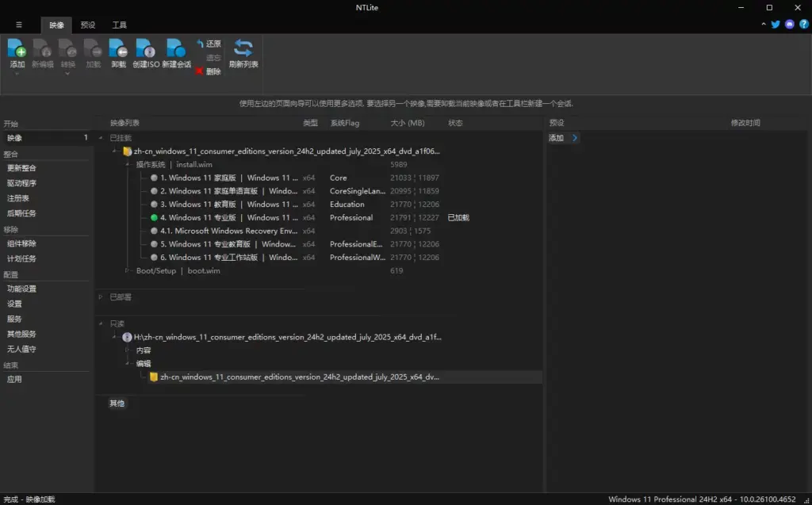Click the 其他 button below the tree
Screen dimensions: 812x505
(x=117, y=404)
